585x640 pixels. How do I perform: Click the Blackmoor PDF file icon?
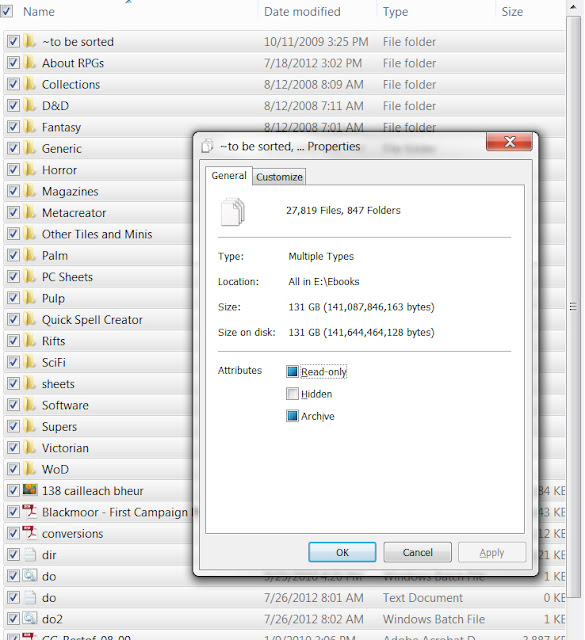click(x=29, y=511)
